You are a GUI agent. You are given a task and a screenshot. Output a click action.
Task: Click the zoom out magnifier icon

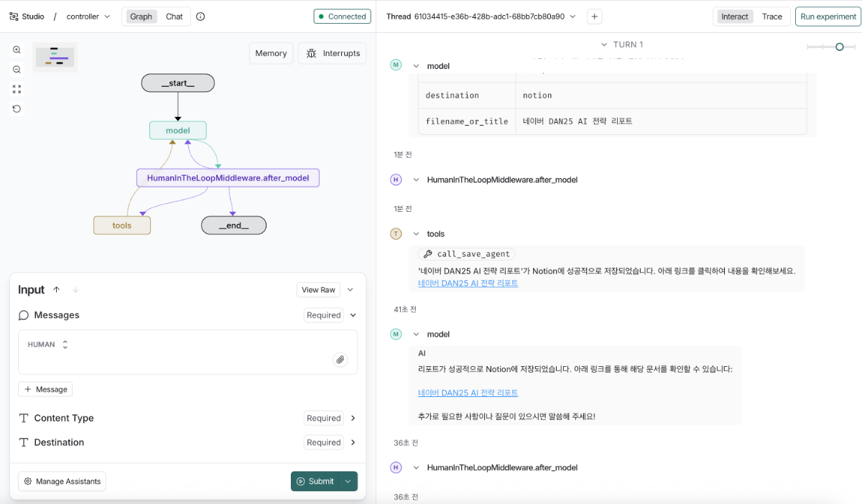17,70
